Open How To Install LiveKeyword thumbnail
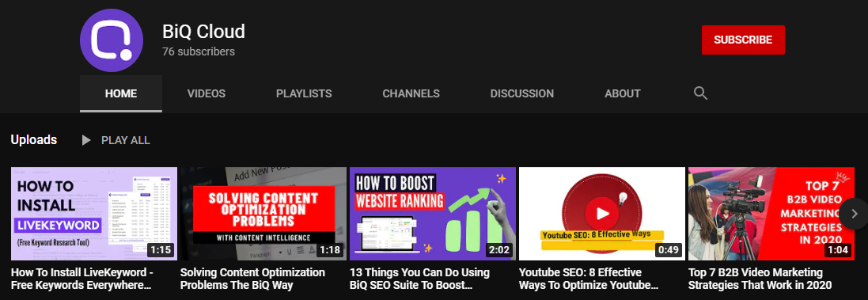 tap(94, 214)
